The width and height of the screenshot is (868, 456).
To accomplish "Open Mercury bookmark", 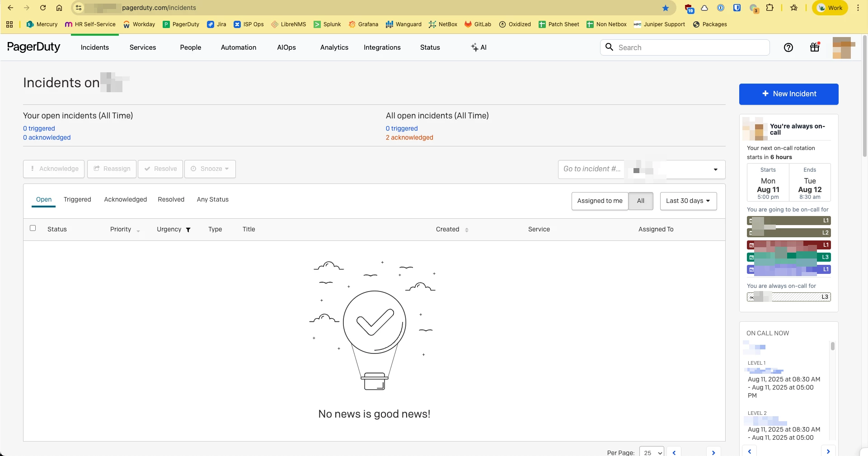I will coord(42,24).
